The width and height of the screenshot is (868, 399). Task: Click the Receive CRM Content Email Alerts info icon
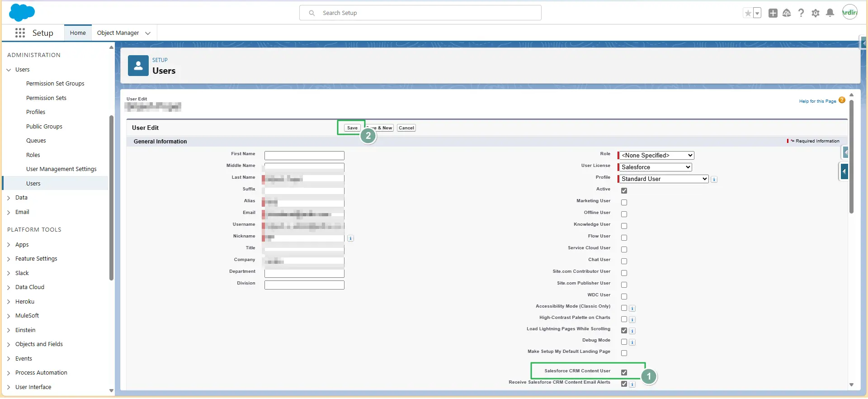tap(632, 385)
